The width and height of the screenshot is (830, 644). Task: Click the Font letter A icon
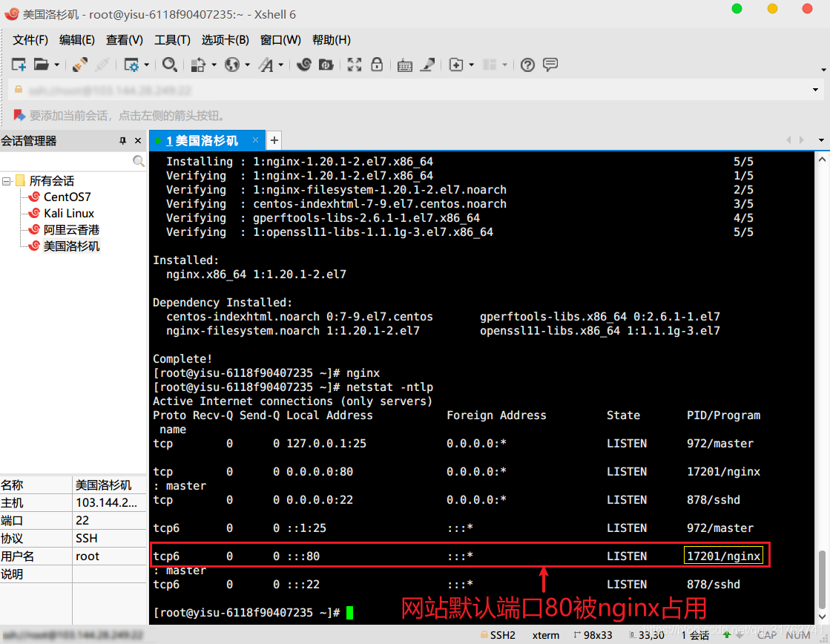pos(266,65)
